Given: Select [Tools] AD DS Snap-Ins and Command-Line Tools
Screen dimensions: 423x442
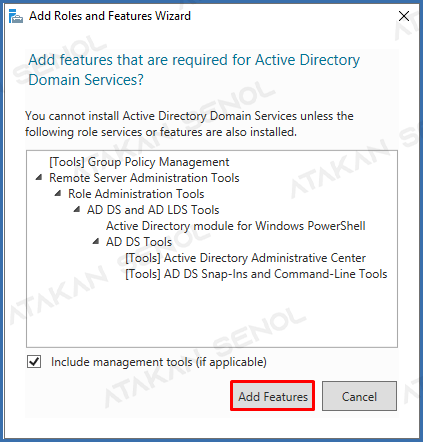Looking at the screenshot, I should click(x=256, y=274).
